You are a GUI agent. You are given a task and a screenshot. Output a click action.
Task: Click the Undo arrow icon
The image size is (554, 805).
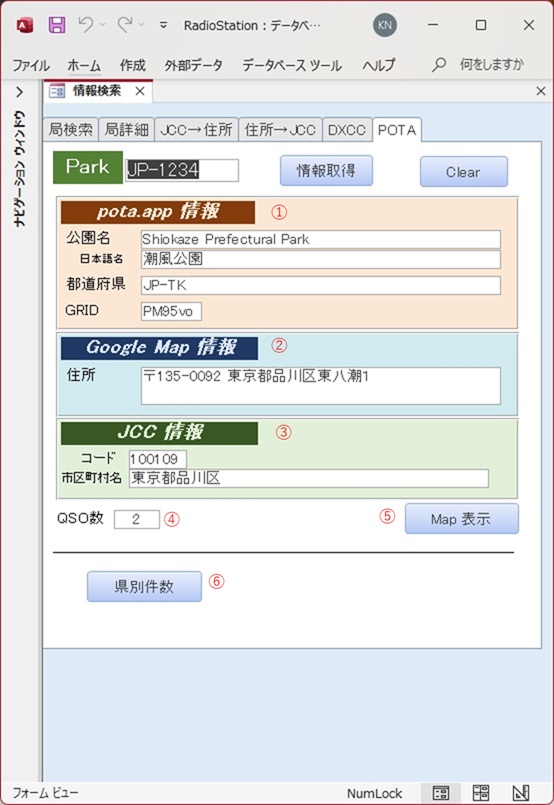(x=86, y=24)
